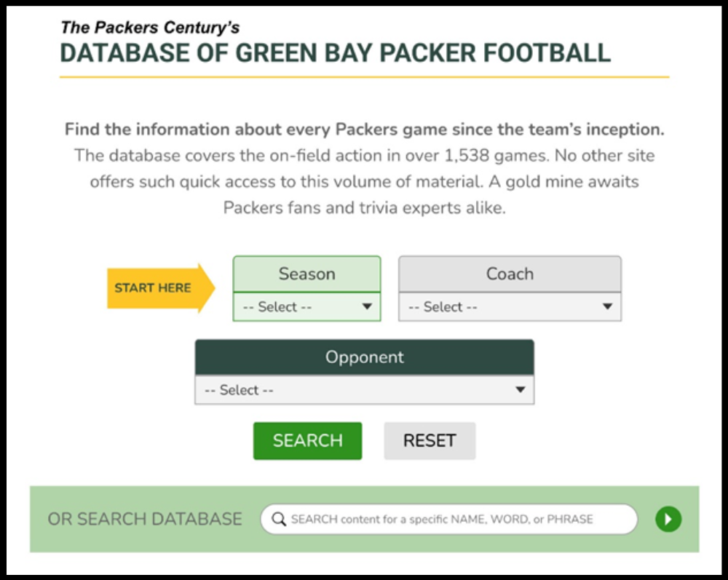Image resolution: width=728 pixels, height=580 pixels.
Task: Click the Season header label
Action: pyautogui.click(x=307, y=274)
